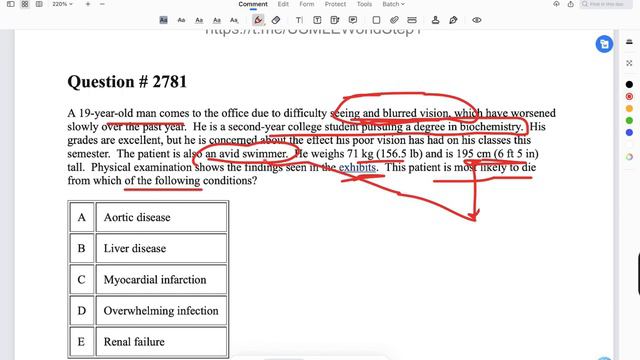Select the underline markup tool
The image size is (640, 360).
(x=199, y=20)
